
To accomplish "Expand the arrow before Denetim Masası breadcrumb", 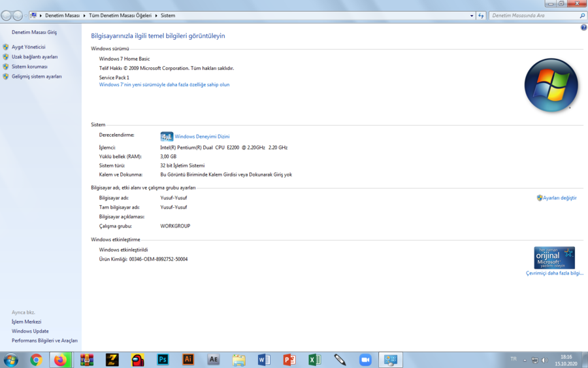I will 41,16.
